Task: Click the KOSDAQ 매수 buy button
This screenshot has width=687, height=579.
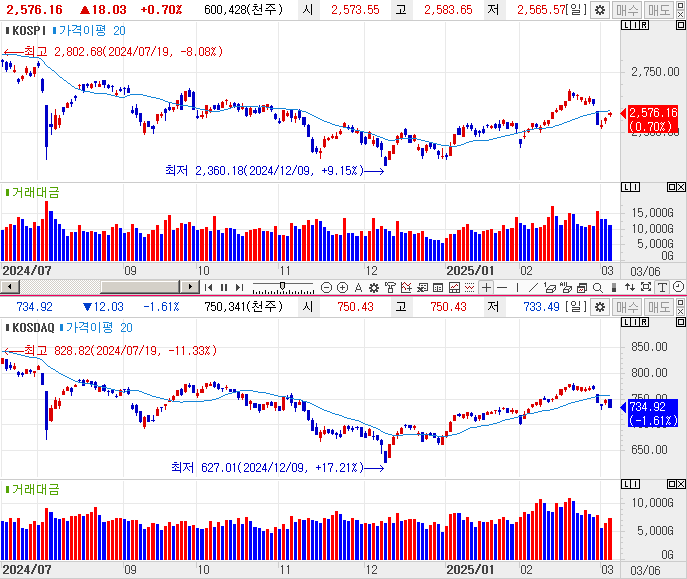Action: pyautogui.click(x=627, y=307)
